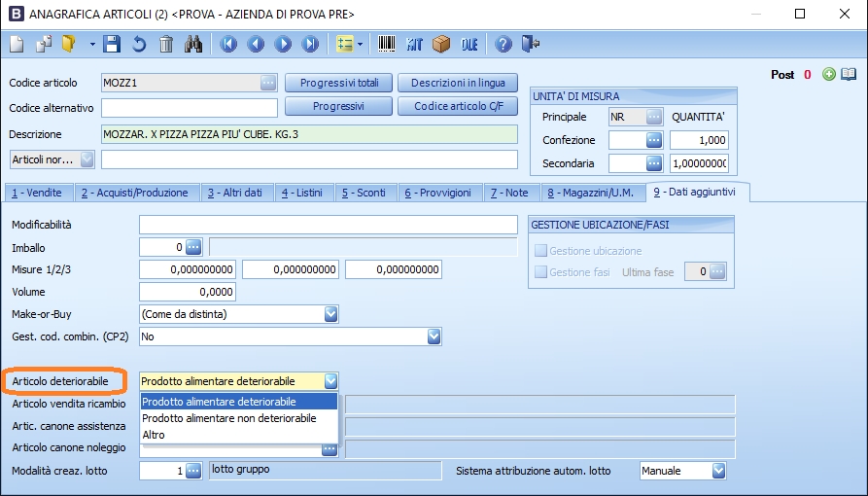The image size is (868, 496).
Task: Save the article with floppy disk icon
Action: pyautogui.click(x=112, y=44)
